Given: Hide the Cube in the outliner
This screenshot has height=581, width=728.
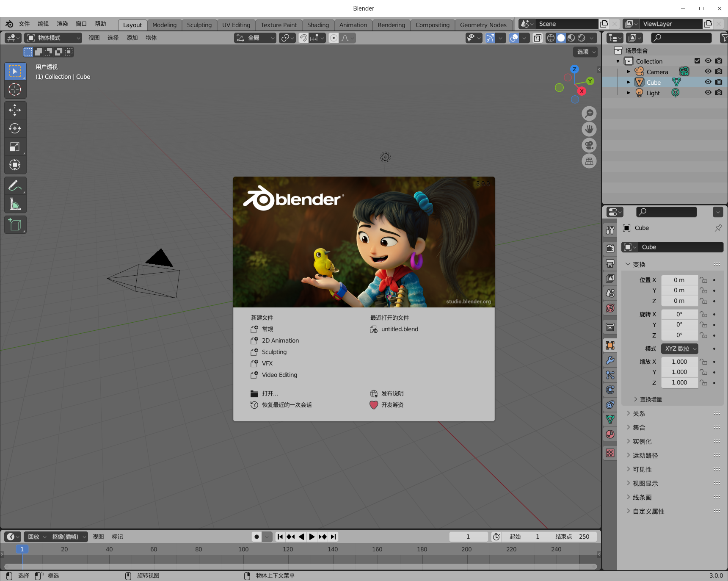Looking at the screenshot, I should click(x=708, y=82).
